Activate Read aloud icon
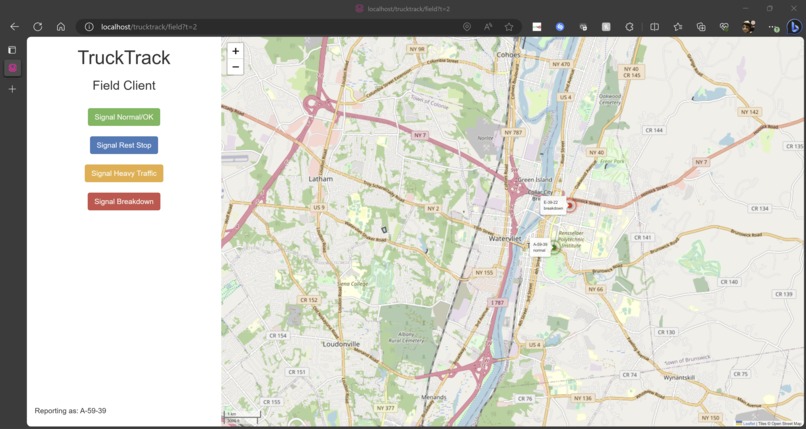The height and width of the screenshot is (429, 806). click(488, 27)
